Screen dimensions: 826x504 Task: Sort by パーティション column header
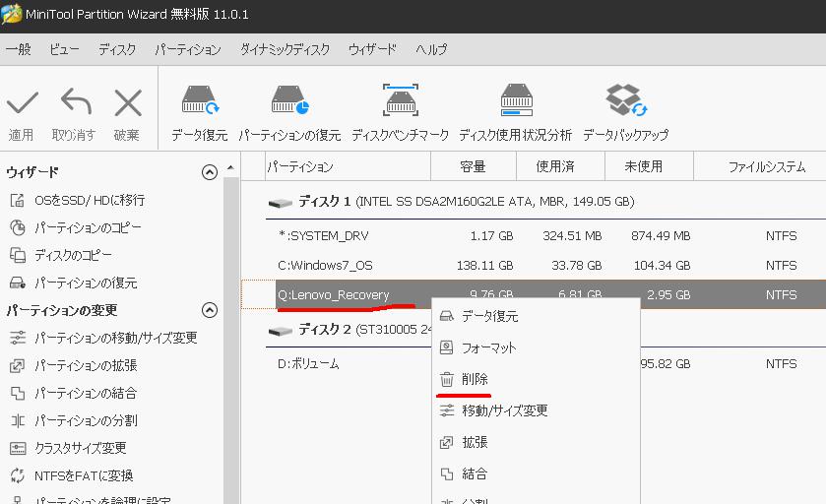[x=348, y=166]
